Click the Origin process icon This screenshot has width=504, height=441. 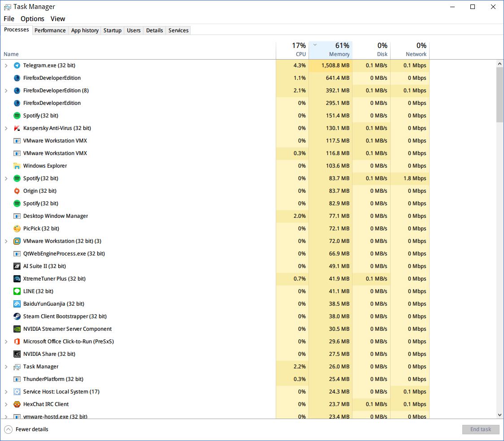(17, 191)
